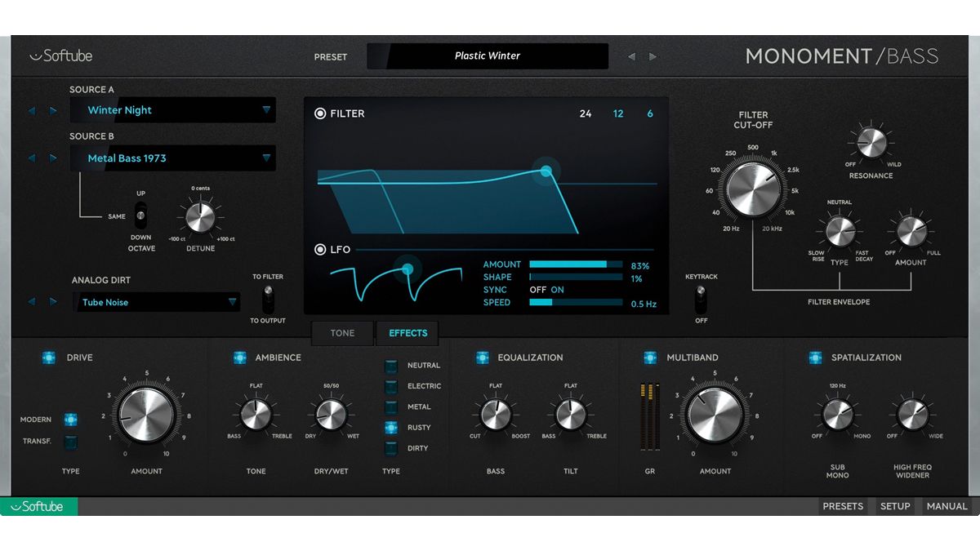980x551 pixels.
Task: Click the Source B previous arrow
Action: coord(32,158)
